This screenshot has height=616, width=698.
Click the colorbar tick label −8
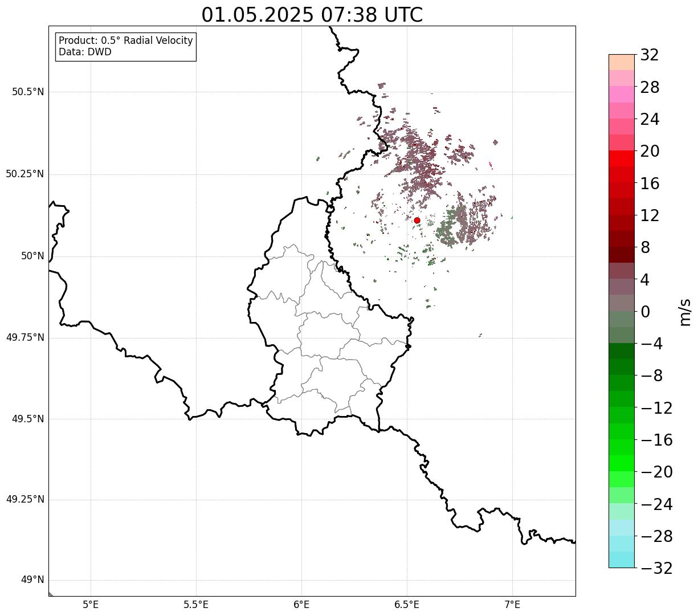pos(652,376)
